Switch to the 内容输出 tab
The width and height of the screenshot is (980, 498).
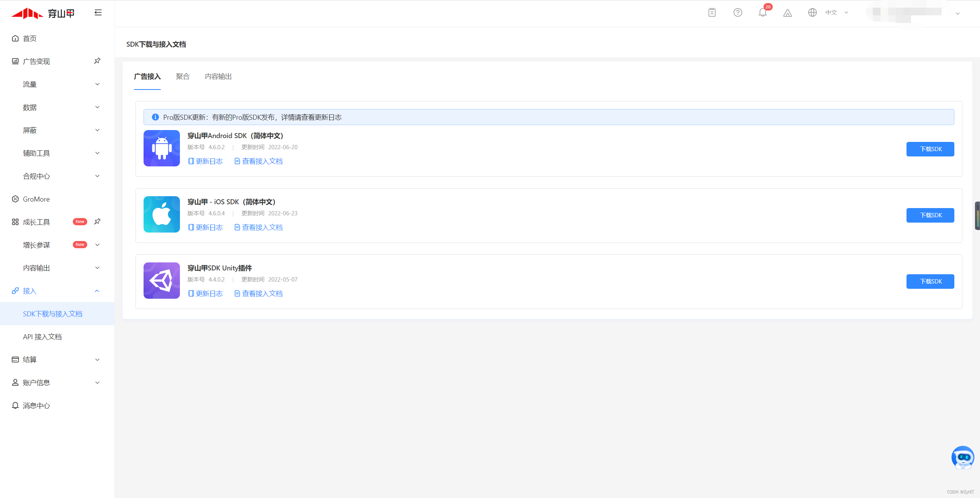coord(218,76)
